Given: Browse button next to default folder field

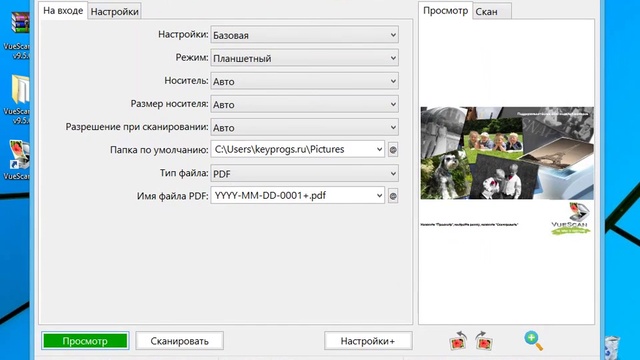Looking at the screenshot, I should coord(393,150).
